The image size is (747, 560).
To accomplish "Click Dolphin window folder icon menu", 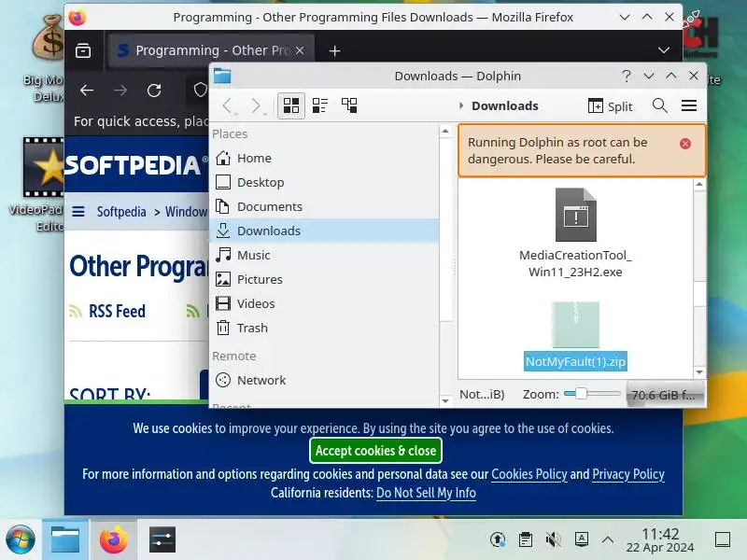I will [x=222, y=77].
